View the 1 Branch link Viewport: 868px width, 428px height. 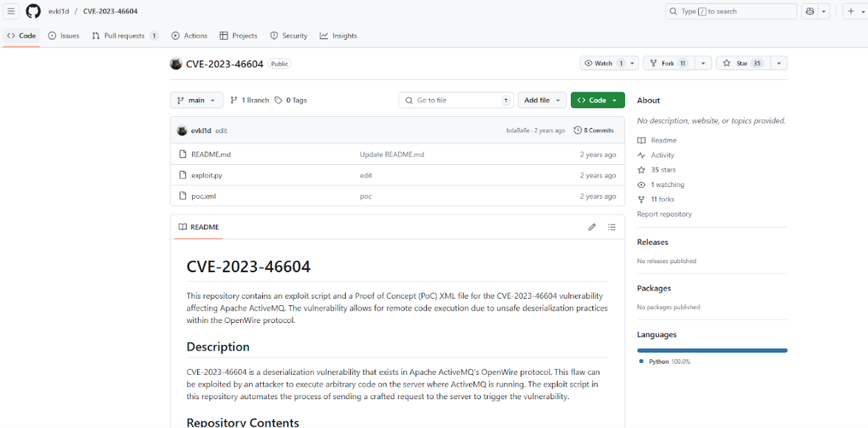click(x=250, y=101)
